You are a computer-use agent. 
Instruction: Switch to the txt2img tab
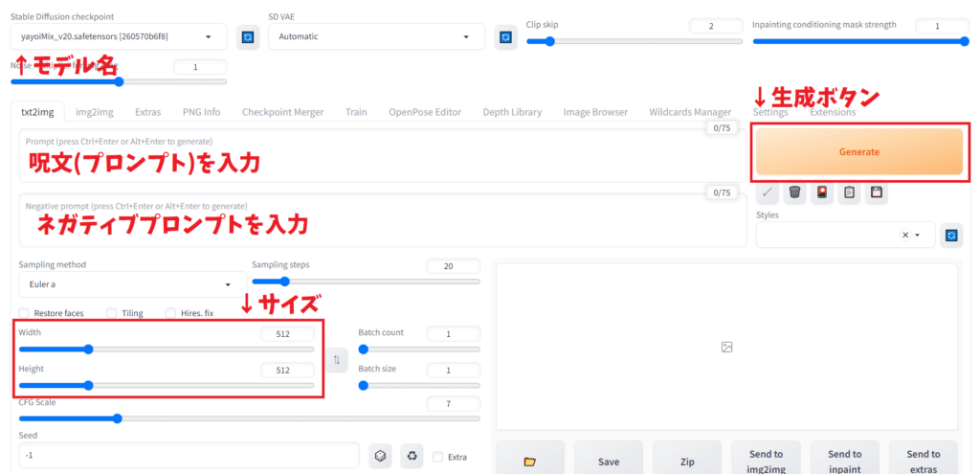(37, 113)
